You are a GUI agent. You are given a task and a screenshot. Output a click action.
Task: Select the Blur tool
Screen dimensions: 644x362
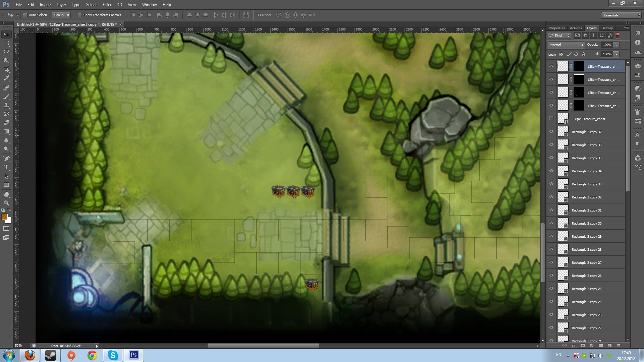[x=6, y=140]
